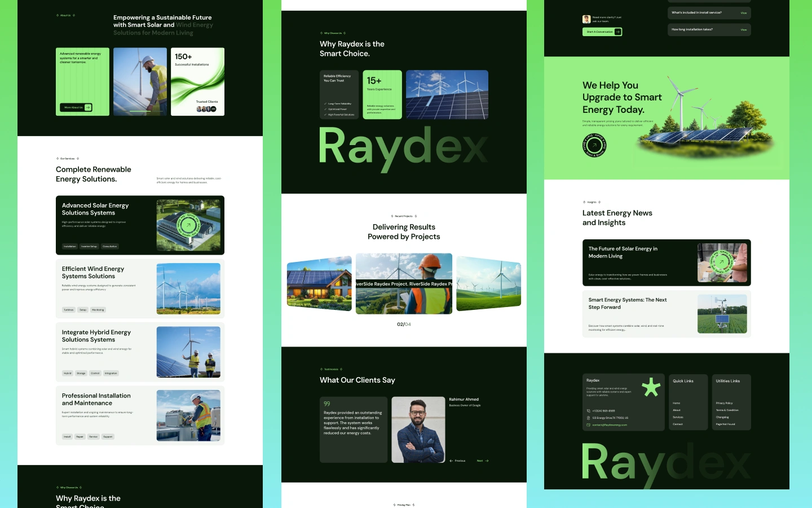The image size is (812, 508).
Task: Select the Monitoring tag on wind card
Action: click(x=98, y=310)
